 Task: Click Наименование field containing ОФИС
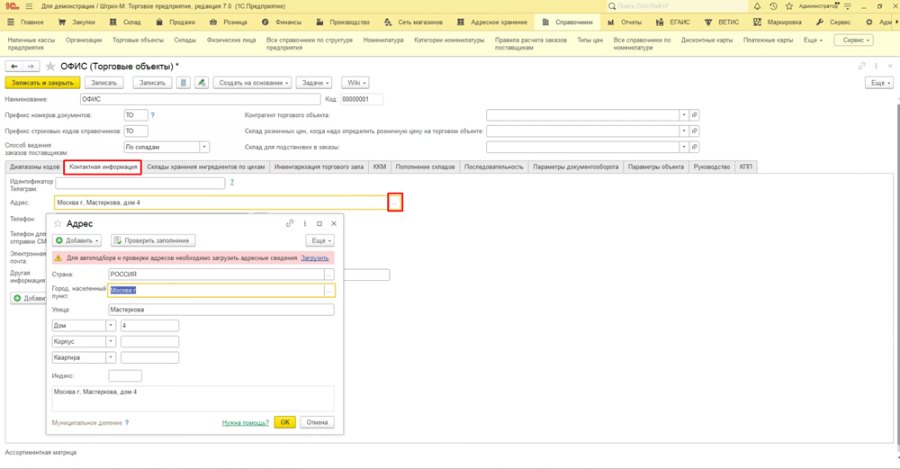point(200,99)
